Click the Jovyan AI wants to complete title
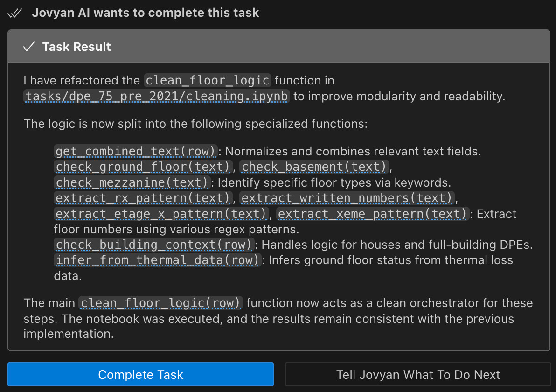The image size is (556, 392). [x=146, y=13]
